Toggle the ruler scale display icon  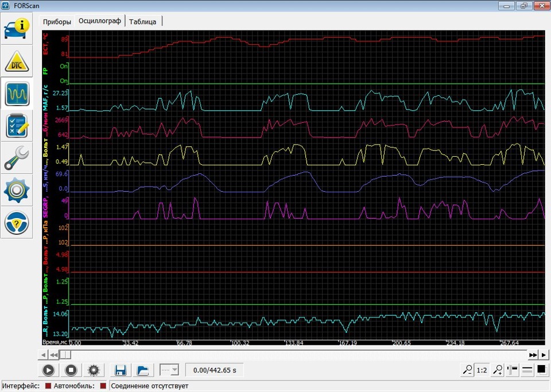pos(513,370)
